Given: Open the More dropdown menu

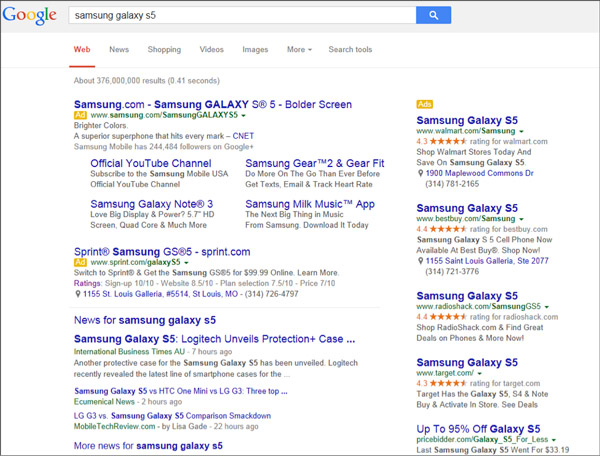Looking at the screenshot, I should coord(299,49).
